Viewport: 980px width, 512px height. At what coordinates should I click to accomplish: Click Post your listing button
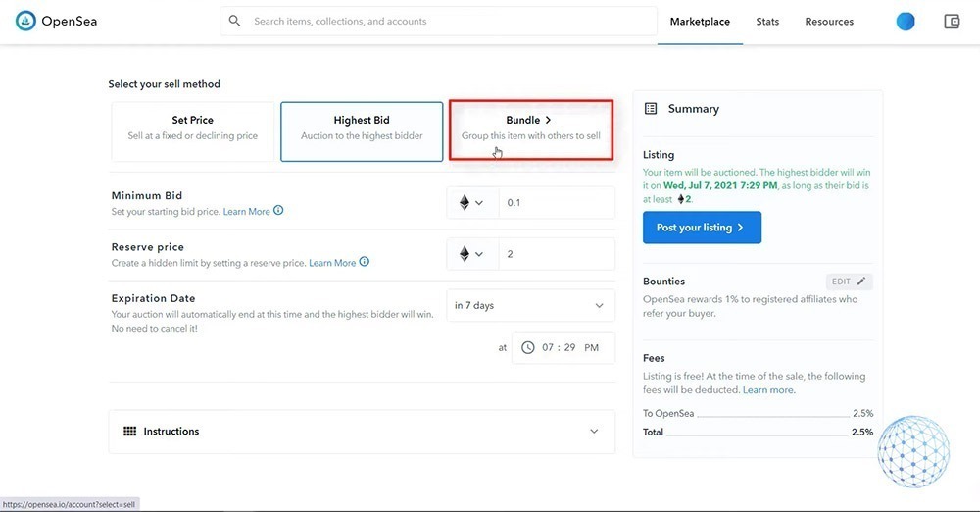702,228
